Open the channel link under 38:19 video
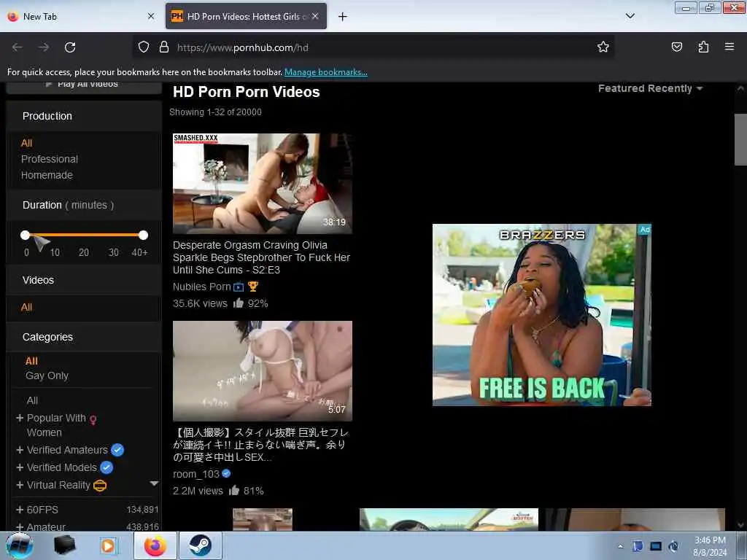 pyautogui.click(x=202, y=287)
